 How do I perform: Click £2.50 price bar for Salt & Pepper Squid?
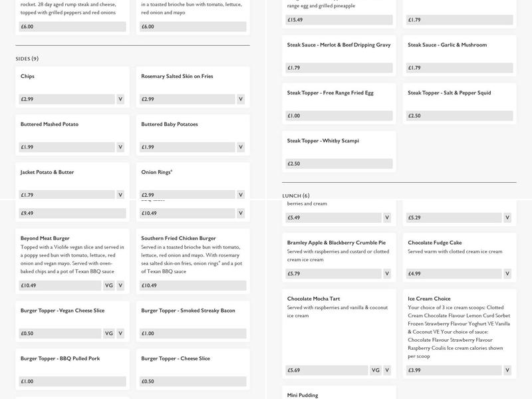(x=460, y=116)
